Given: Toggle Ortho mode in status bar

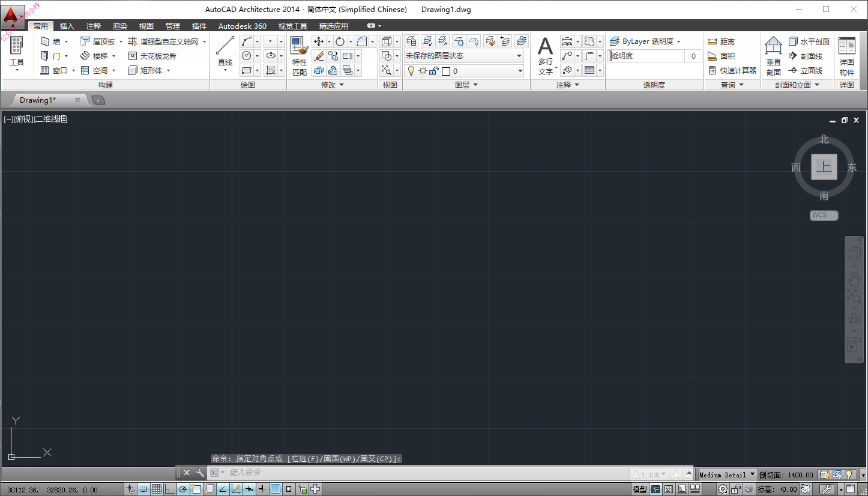Looking at the screenshot, I should (170, 489).
